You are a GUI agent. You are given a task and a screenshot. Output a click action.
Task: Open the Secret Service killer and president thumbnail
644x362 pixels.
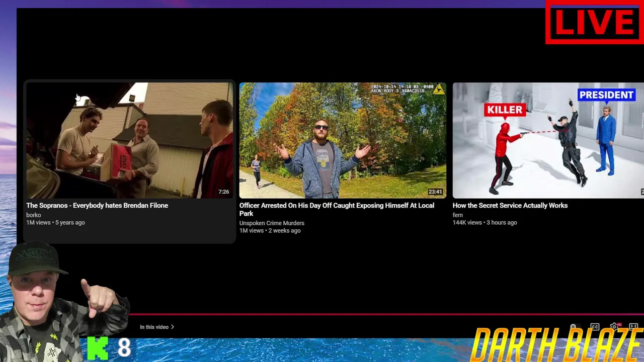point(548,140)
